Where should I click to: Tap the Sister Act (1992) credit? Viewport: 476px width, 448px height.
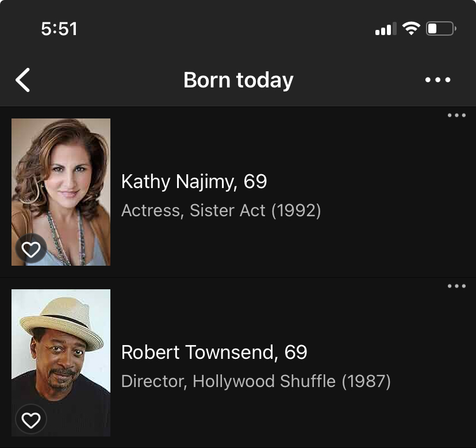tap(255, 210)
